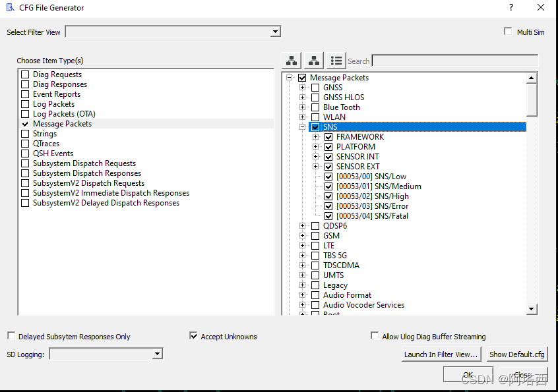Collapse the SNS tree node

point(302,127)
